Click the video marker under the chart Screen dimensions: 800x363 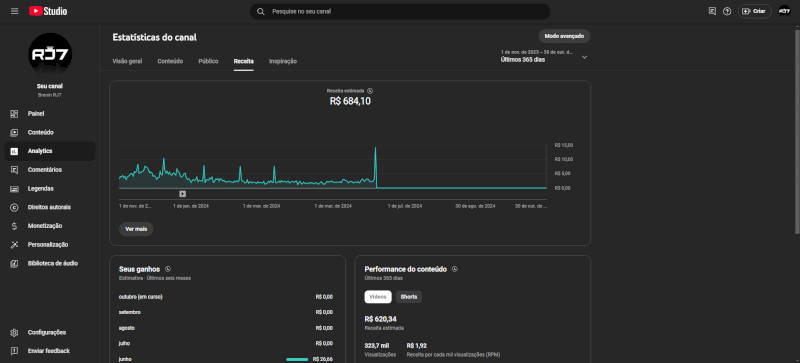pos(183,193)
